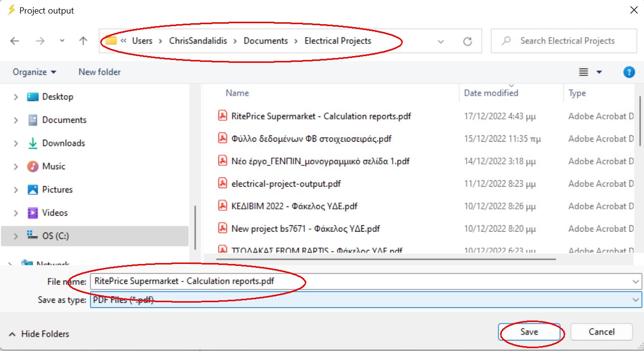Screen dimensions: 644x351
Task: Expand the Desktop tree node
Action: click(x=16, y=97)
